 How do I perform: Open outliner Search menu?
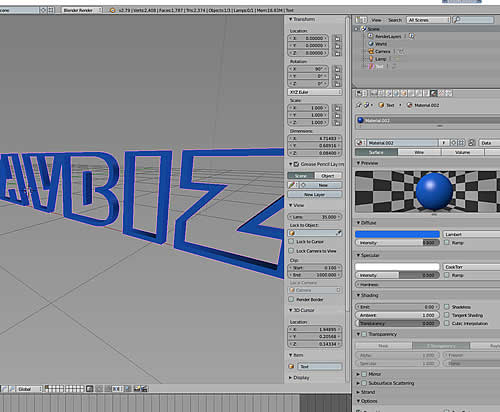click(x=395, y=20)
